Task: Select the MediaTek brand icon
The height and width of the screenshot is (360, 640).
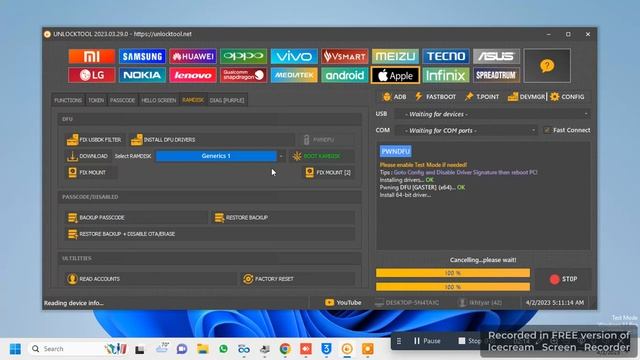Action: pyautogui.click(x=294, y=75)
